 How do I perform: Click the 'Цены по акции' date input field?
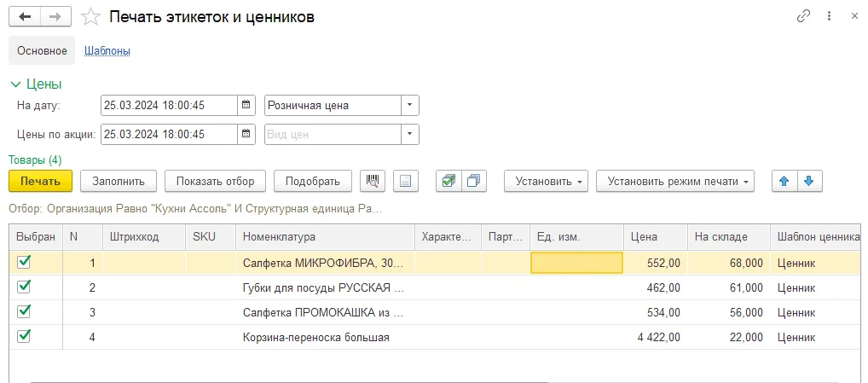170,134
